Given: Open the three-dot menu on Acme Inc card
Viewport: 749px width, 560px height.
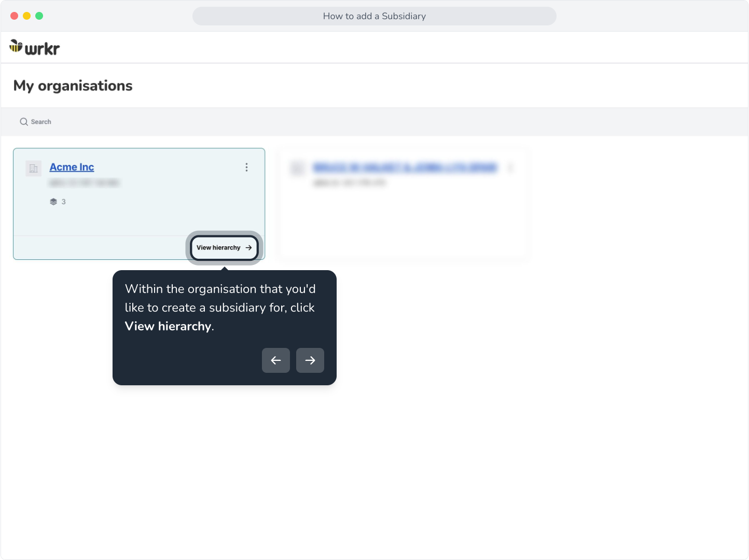Looking at the screenshot, I should point(246,167).
